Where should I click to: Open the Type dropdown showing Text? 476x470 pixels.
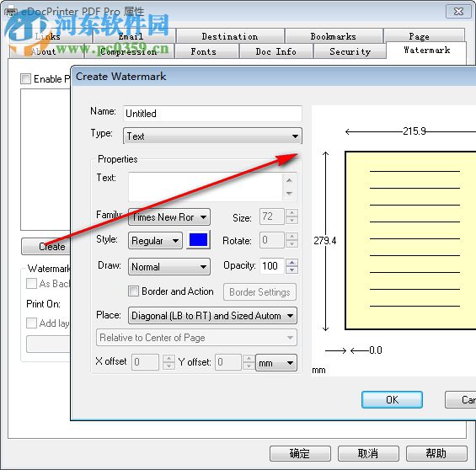click(212, 136)
